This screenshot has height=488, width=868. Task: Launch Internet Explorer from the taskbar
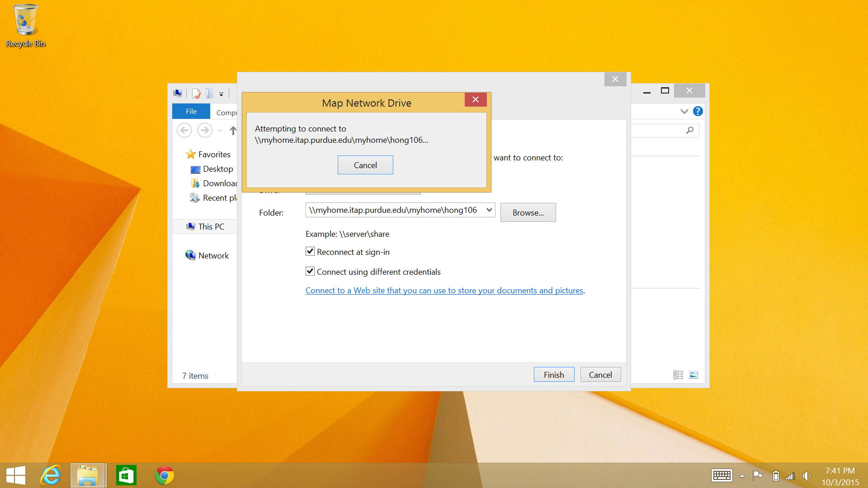pyautogui.click(x=50, y=475)
